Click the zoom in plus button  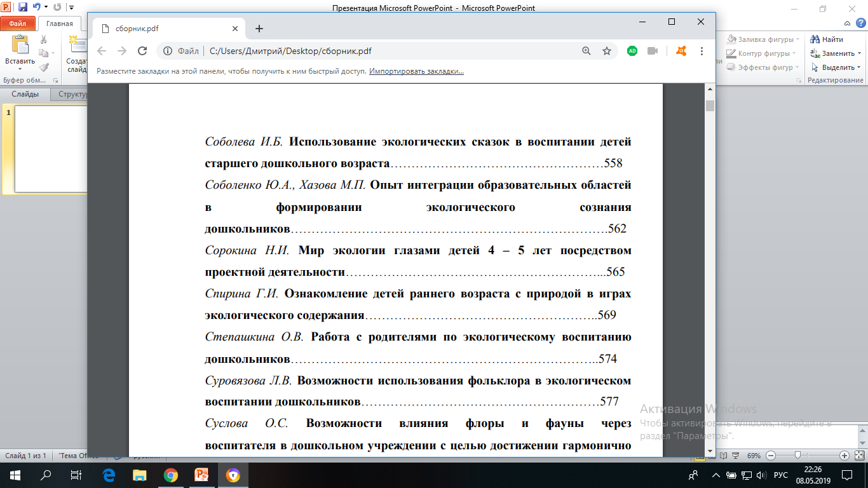844,456
